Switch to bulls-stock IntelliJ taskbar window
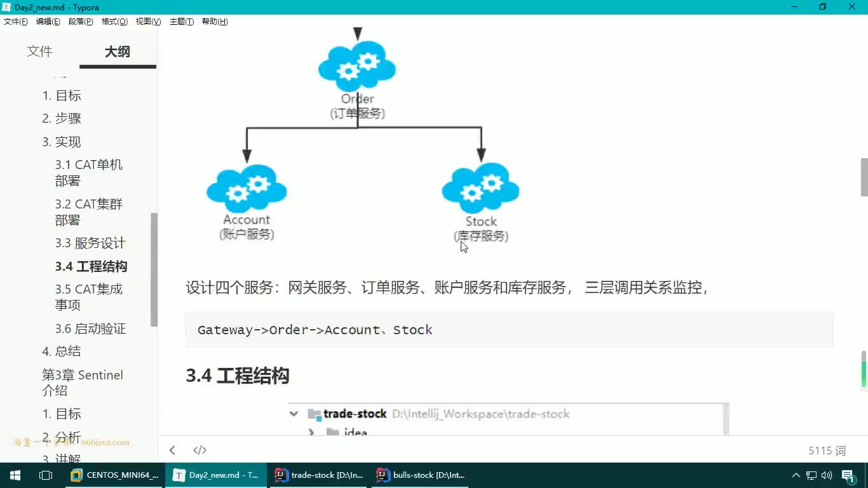The width and height of the screenshot is (868, 488). (421, 475)
